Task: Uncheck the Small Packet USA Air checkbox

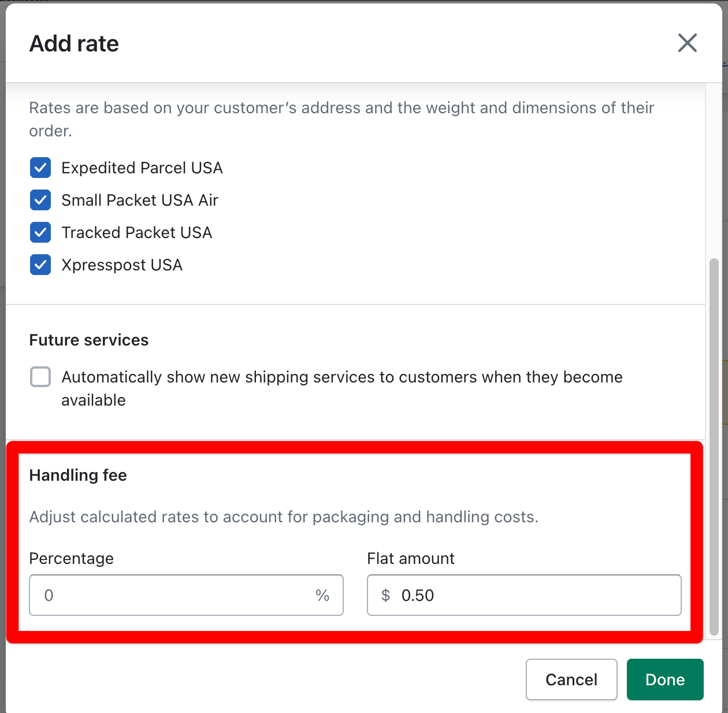Action: (40, 200)
